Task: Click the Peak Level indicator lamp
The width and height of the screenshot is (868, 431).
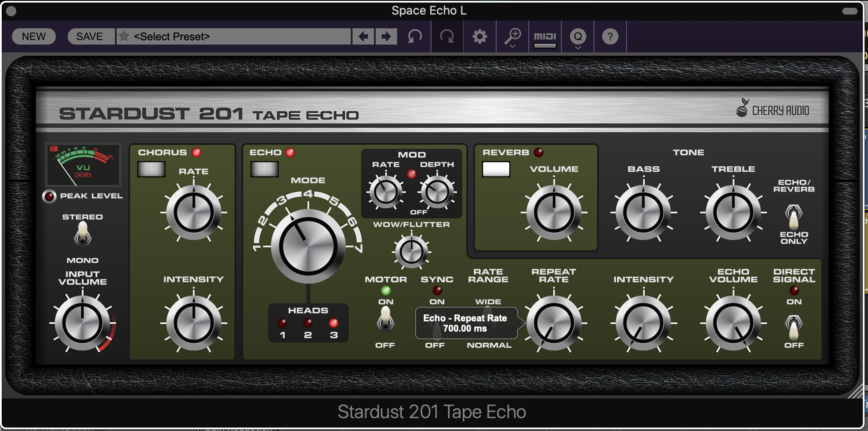Action: tap(49, 196)
